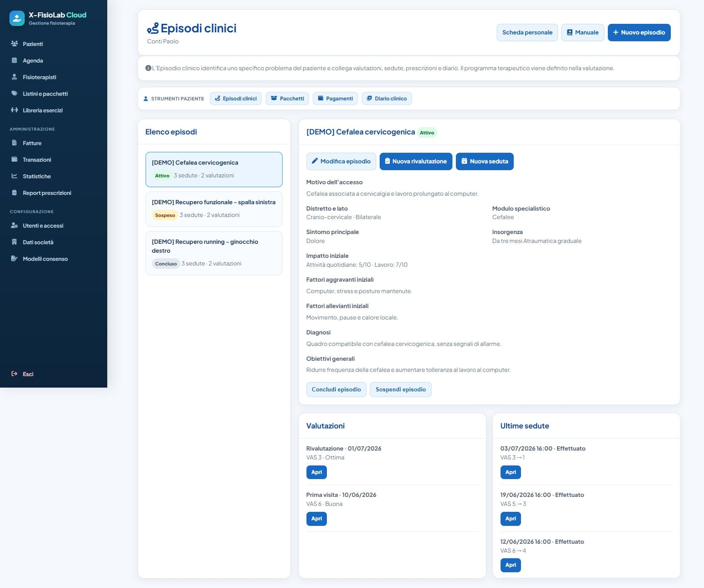Click the Libreria esercizi dumbbell icon

[14, 110]
